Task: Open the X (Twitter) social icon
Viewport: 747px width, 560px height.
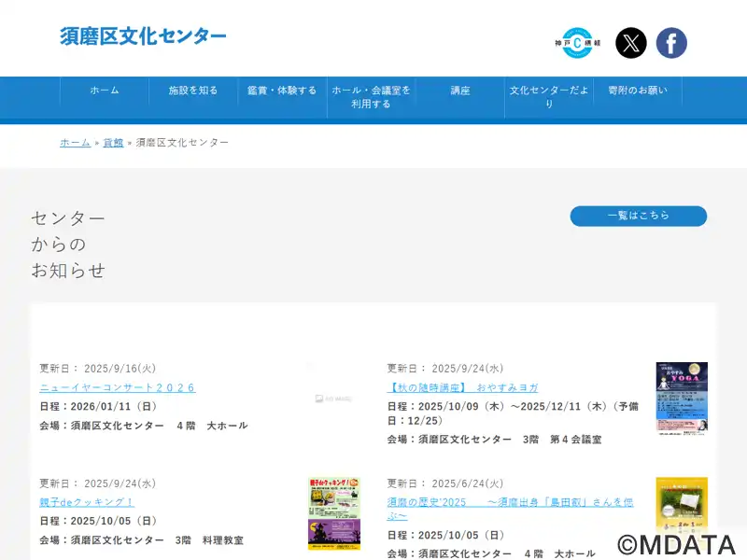Action: coord(631,43)
